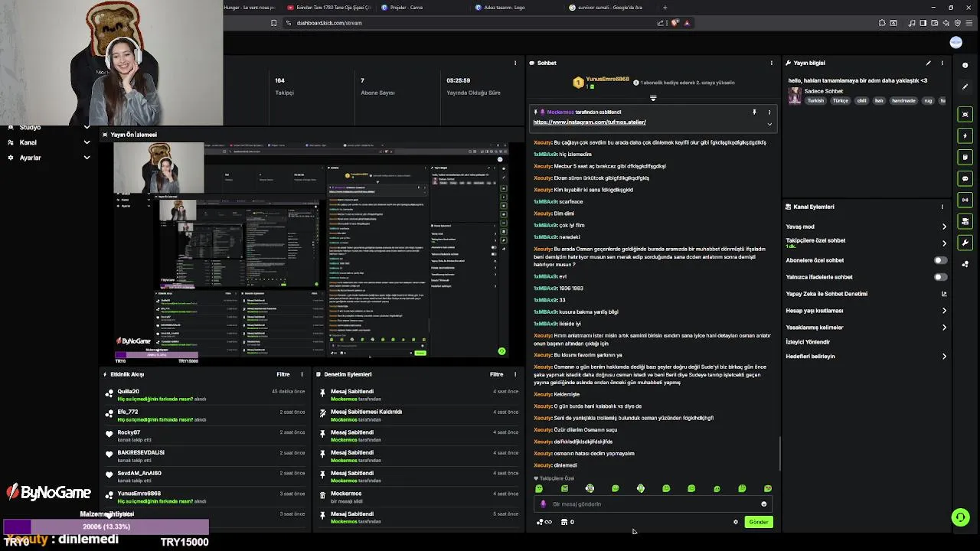
Task: Click the green support headset button
Action: click(x=960, y=518)
